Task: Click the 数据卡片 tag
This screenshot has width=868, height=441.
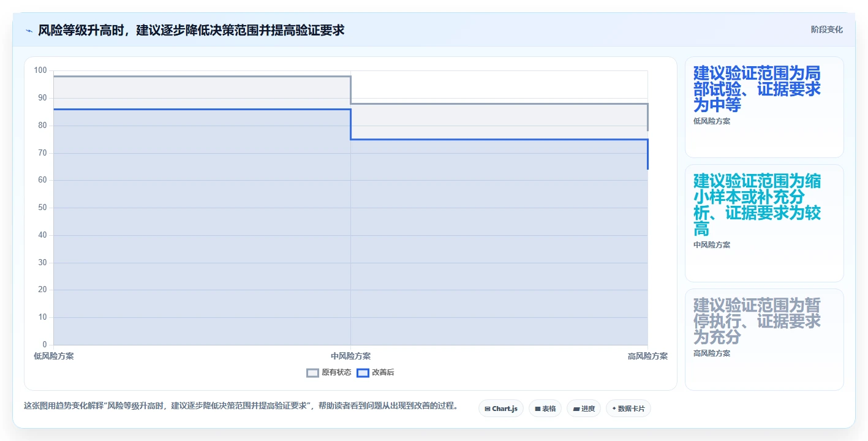Action: coord(628,409)
